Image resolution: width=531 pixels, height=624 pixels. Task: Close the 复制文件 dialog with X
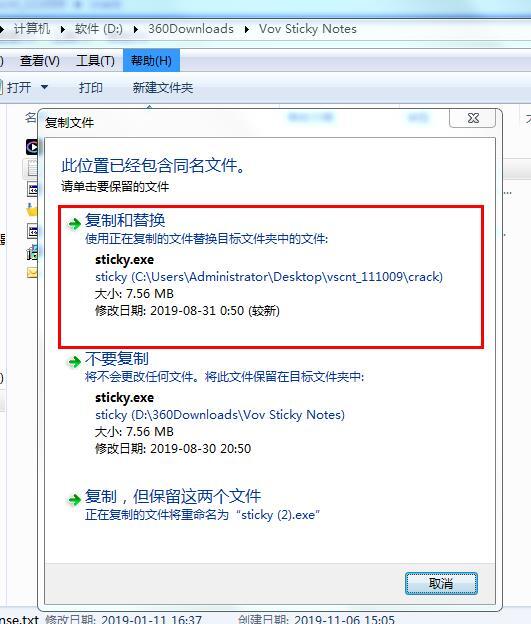[x=472, y=118]
